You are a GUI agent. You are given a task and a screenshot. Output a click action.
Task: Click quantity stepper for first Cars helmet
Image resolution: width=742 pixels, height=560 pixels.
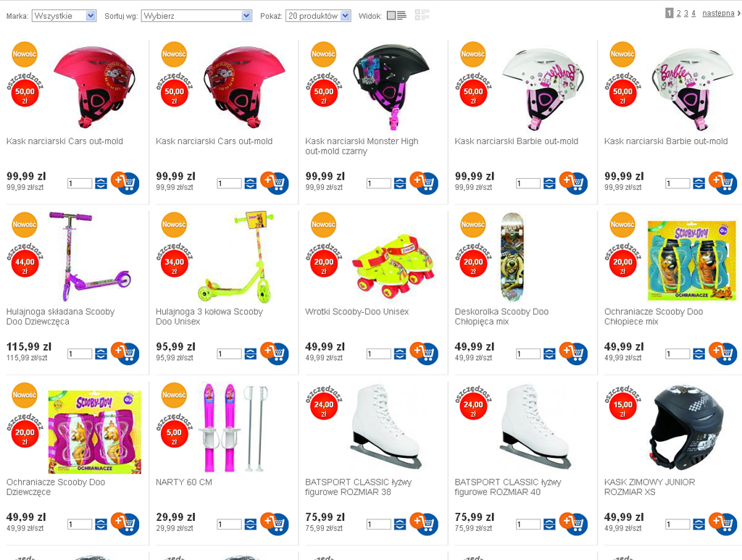[x=101, y=183]
